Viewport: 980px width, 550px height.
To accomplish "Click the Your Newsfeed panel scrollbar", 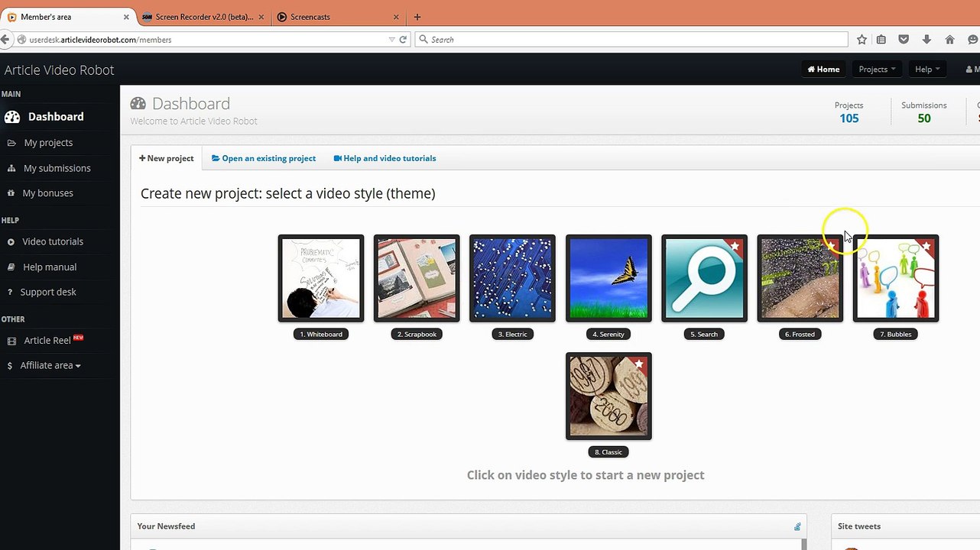I will pyautogui.click(x=803, y=544).
